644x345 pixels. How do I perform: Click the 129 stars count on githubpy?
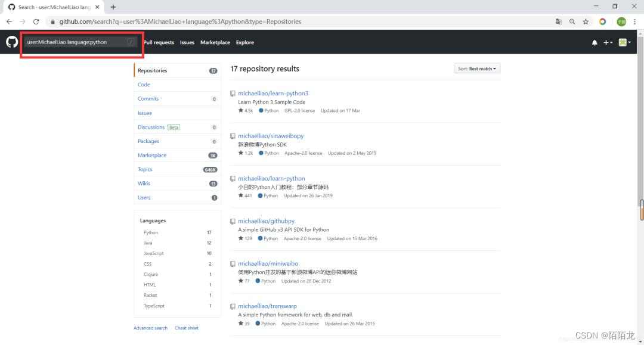coord(245,238)
